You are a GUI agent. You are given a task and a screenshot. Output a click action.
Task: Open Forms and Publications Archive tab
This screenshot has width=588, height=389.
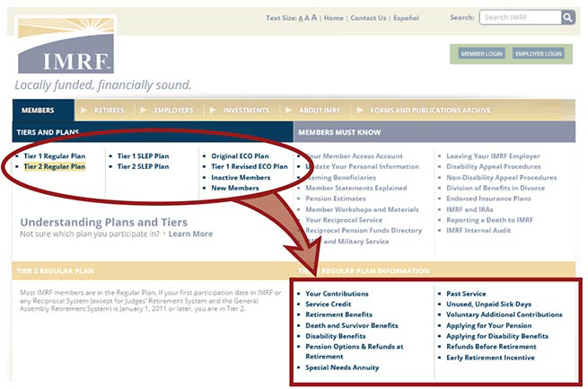point(431,111)
